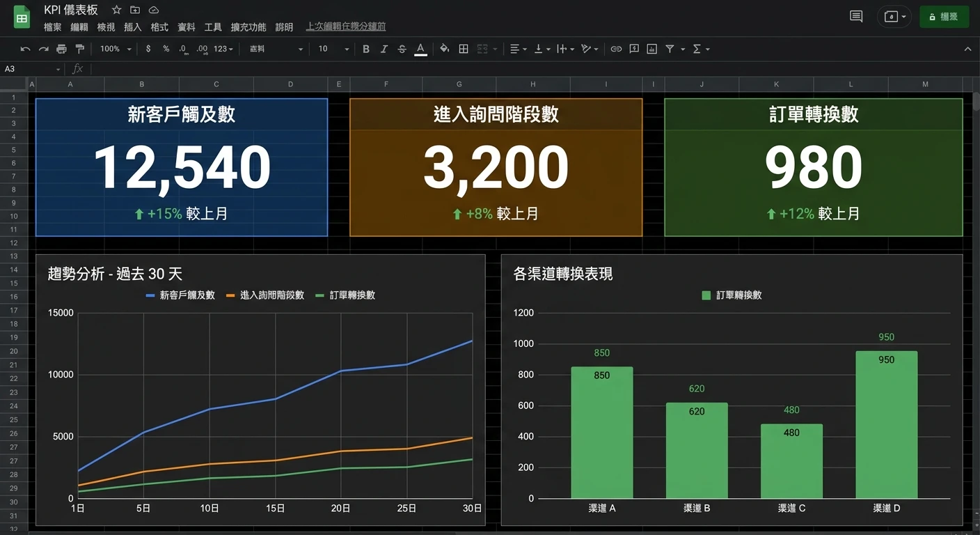Click the 各渠道轉換表現 chart title
Viewport: 980px width, 535px height.
(x=563, y=274)
